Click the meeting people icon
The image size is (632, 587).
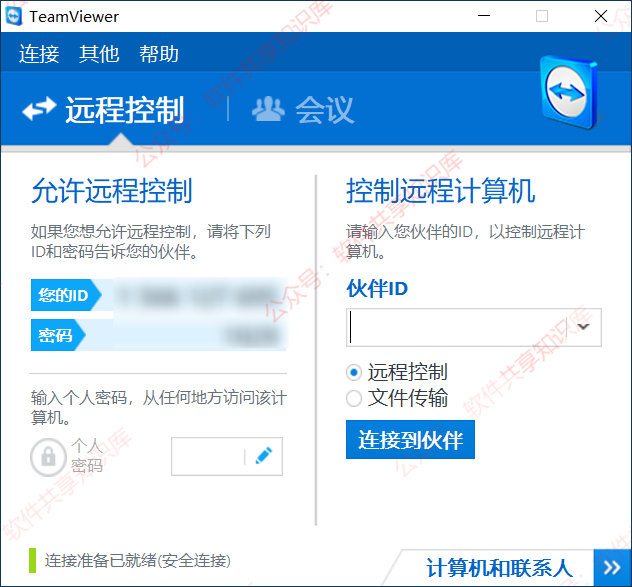tap(268, 109)
